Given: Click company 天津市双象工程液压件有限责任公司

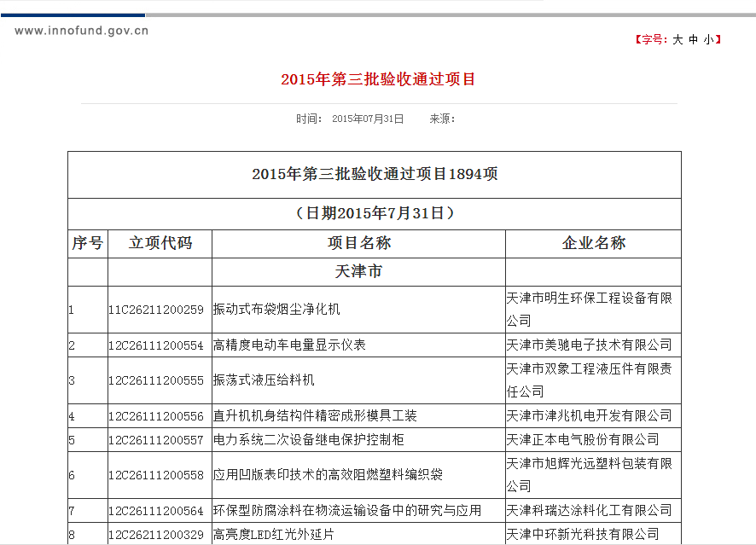Looking at the screenshot, I should click(x=589, y=380).
